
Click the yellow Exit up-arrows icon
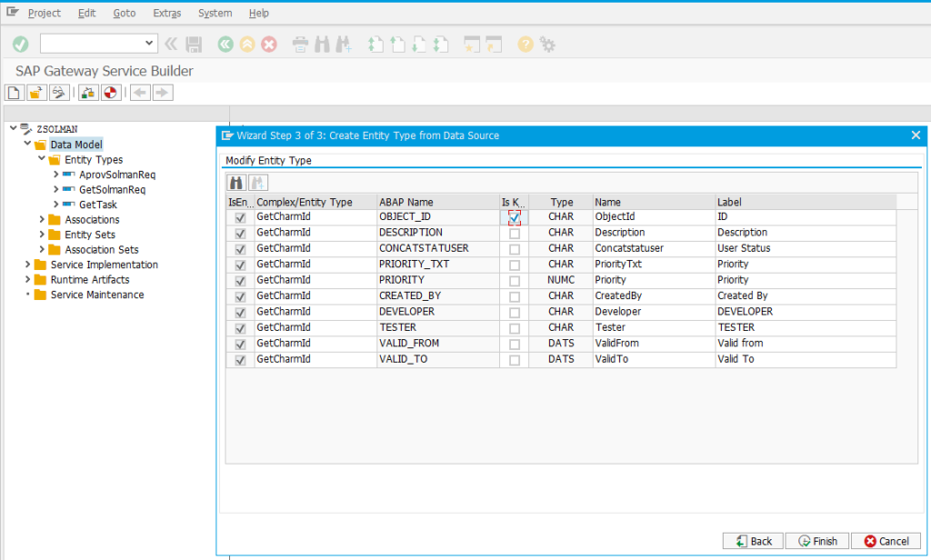click(x=247, y=44)
